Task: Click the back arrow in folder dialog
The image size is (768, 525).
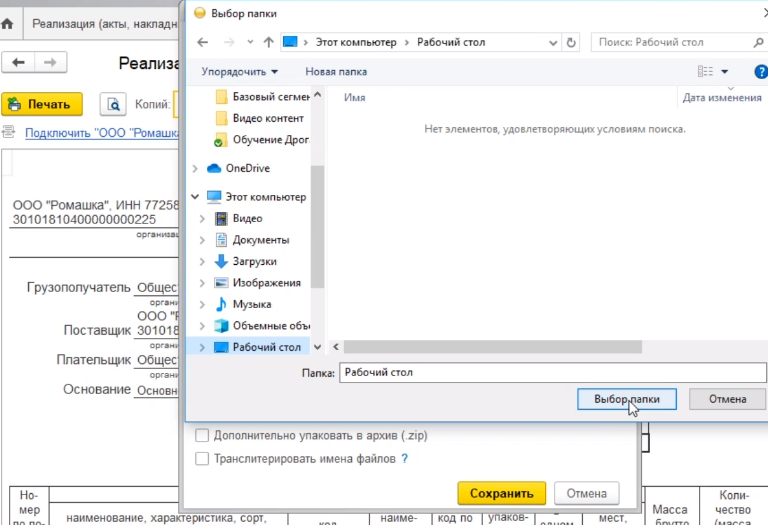Action: point(203,42)
